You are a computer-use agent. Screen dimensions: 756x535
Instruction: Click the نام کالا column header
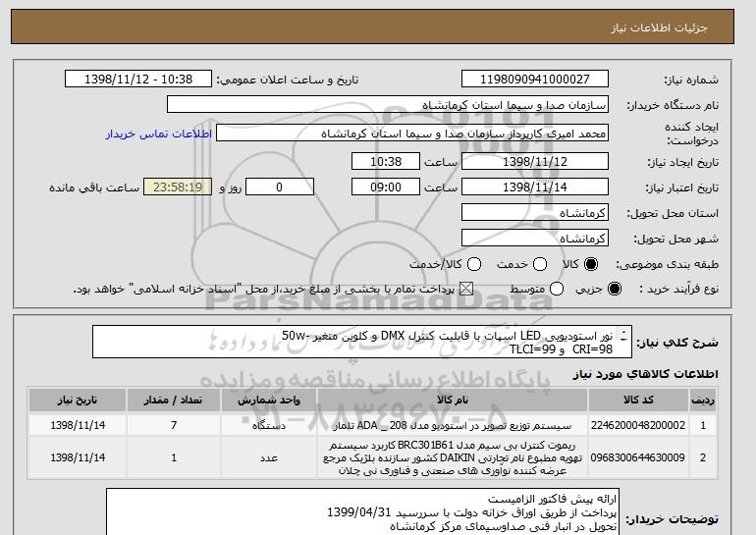pos(453,401)
